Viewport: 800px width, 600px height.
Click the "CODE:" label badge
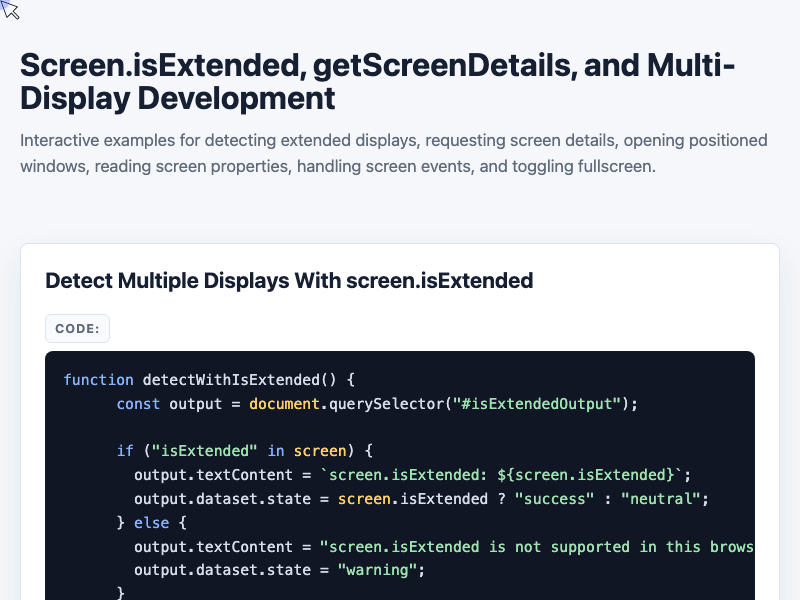click(x=77, y=329)
